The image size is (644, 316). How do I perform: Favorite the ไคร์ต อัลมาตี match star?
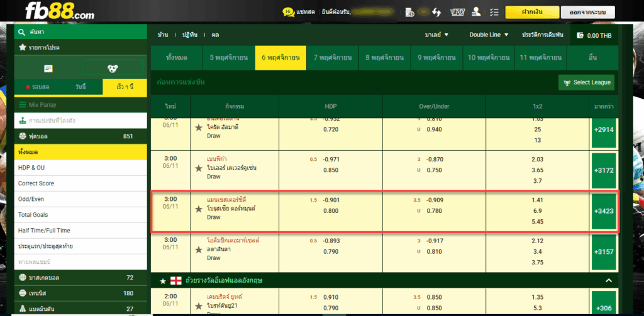click(199, 128)
